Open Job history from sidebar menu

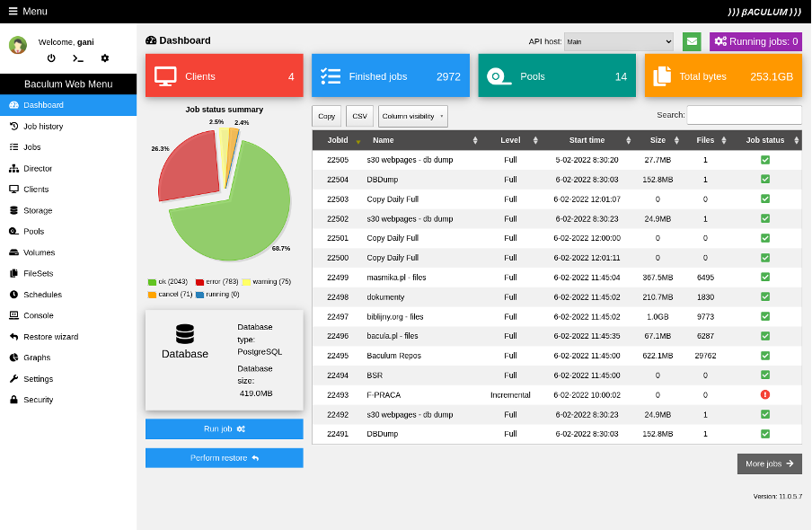point(43,127)
